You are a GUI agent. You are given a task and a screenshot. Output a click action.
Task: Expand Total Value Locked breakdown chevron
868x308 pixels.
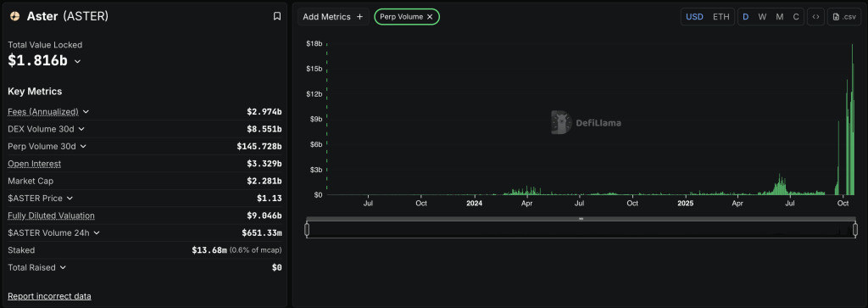[x=77, y=61]
